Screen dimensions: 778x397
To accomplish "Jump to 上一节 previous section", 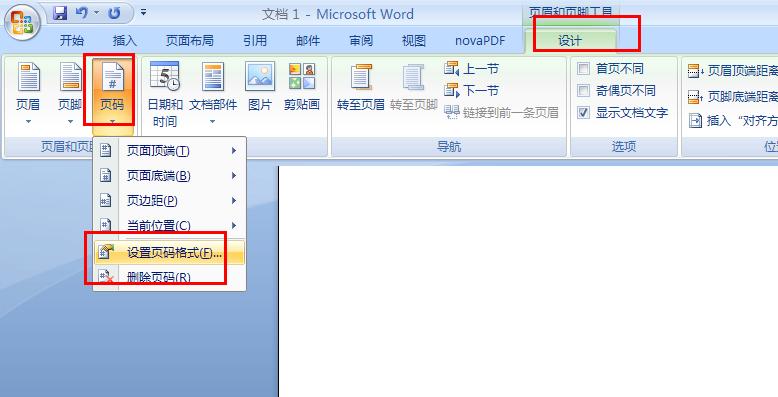I will [x=471, y=68].
